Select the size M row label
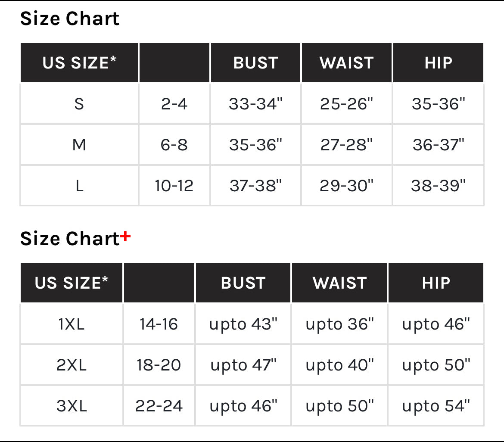This screenshot has width=504, height=442. 79,145
